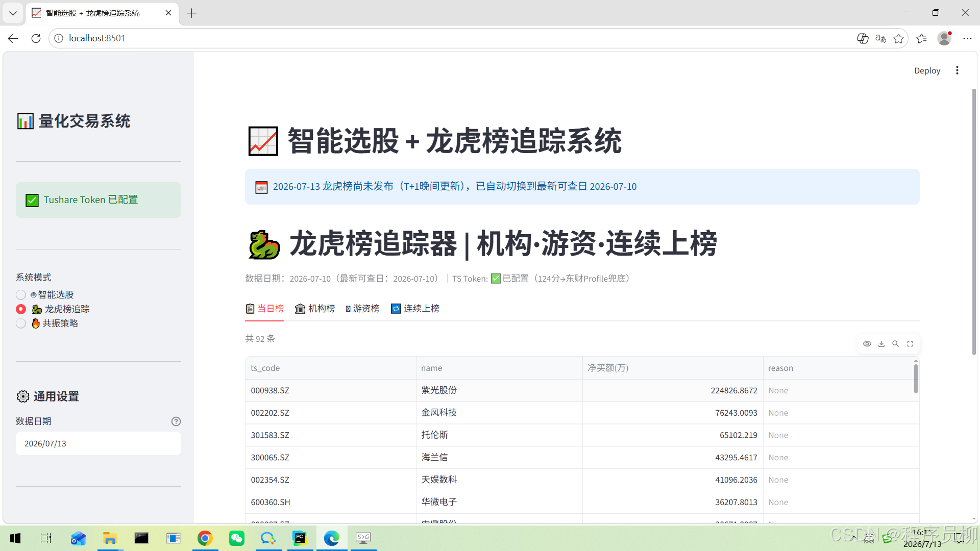
Task: Expand the table to fullscreen
Action: (x=910, y=344)
